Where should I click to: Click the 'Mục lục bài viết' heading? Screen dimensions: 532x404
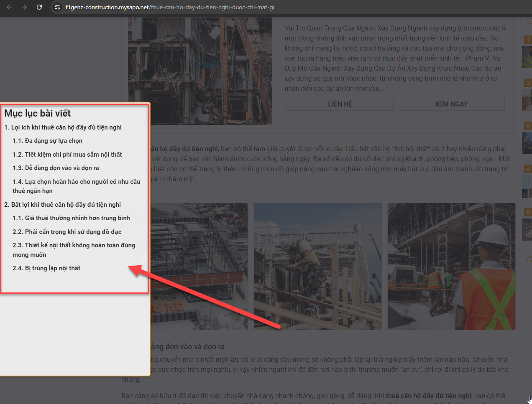38,113
